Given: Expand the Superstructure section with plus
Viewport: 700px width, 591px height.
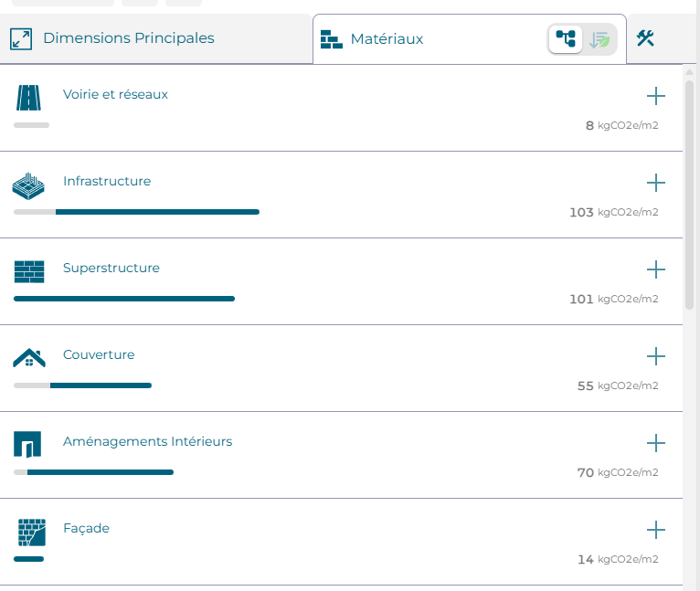Looking at the screenshot, I should point(655,269).
